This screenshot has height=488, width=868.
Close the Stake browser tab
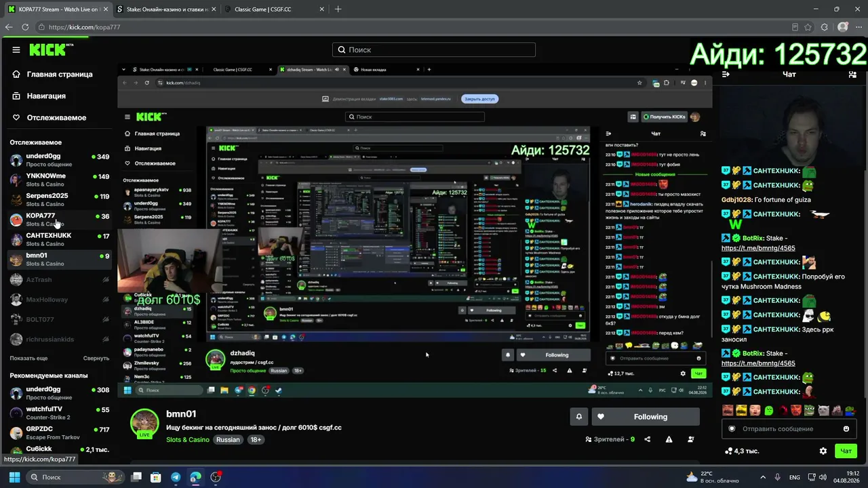[213, 9]
